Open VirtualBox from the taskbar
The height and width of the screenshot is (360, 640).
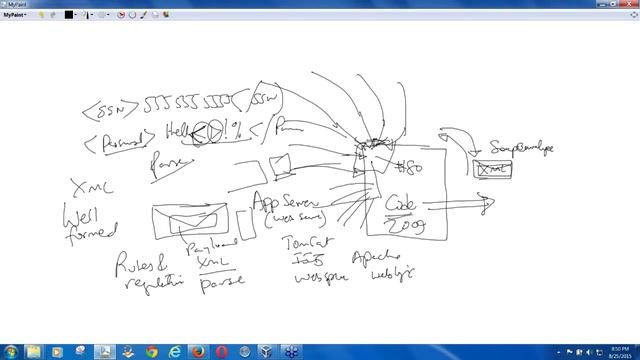[x=266, y=352]
